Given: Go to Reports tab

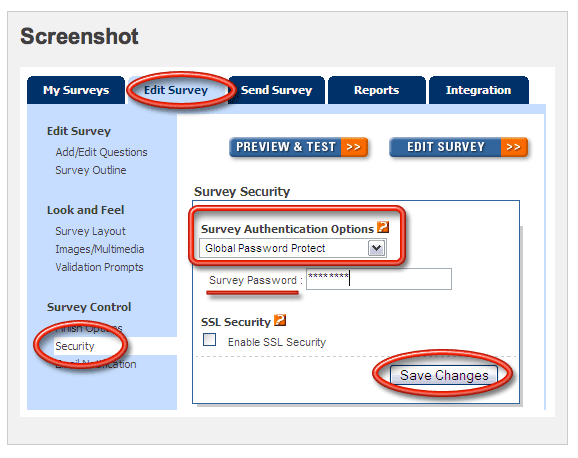Looking at the screenshot, I should coord(376,90).
